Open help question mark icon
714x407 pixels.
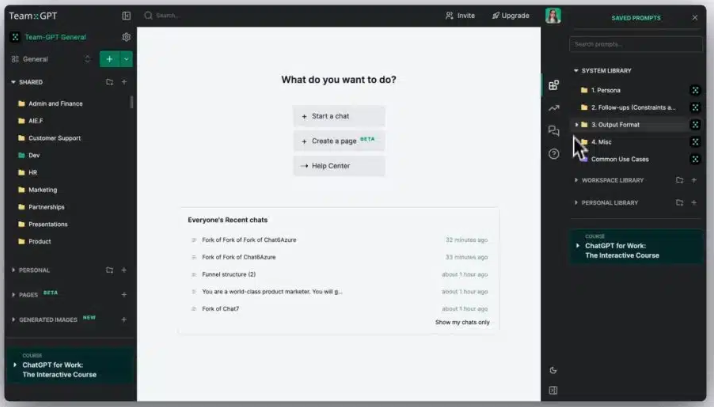pos(553,154)
